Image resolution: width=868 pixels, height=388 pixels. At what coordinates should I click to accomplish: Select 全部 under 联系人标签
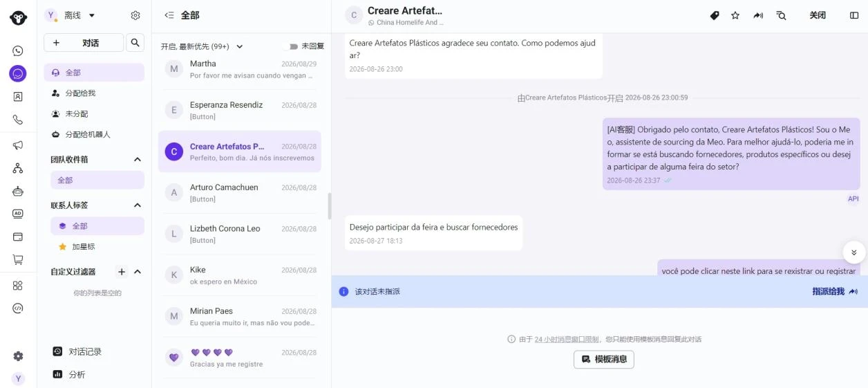click(x=97, y=226)
